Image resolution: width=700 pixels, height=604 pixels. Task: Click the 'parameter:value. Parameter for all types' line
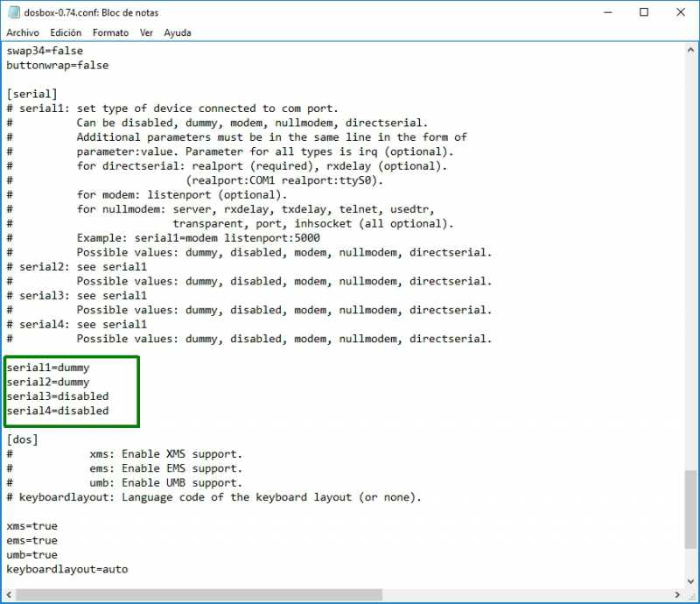pos(265,152)
